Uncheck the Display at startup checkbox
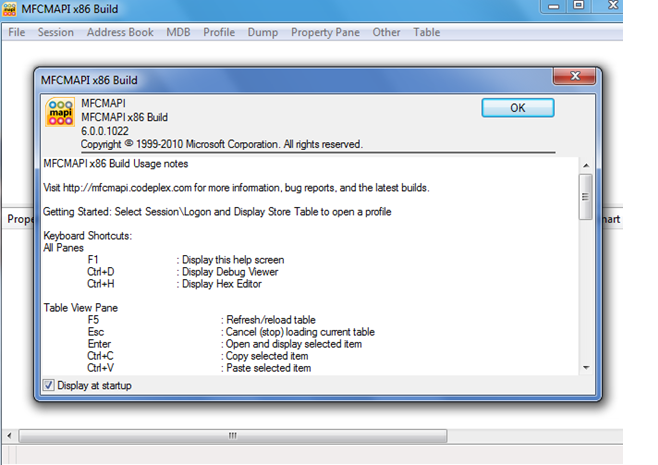658x465 pixels. pos(49,385)
